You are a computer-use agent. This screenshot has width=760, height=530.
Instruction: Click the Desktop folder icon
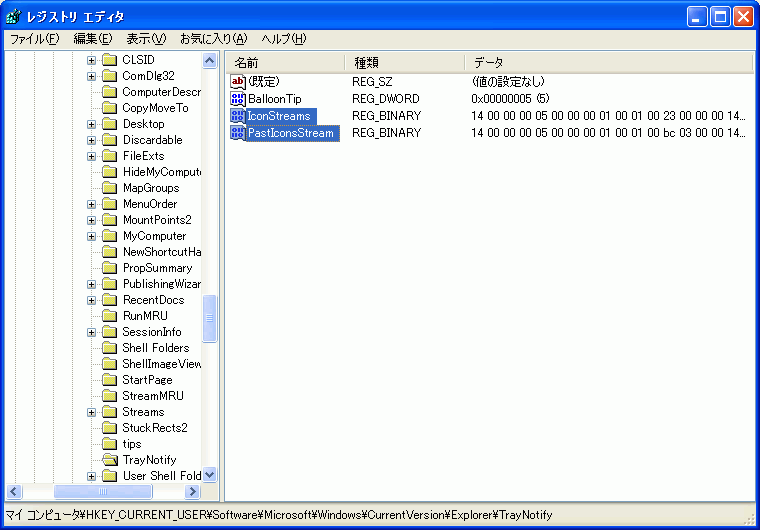pyautogui.click(x=110, y=124)
